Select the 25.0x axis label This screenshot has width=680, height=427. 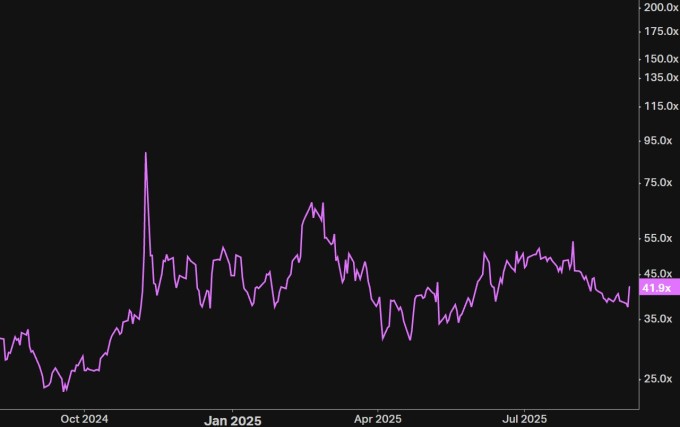[658, 379]
